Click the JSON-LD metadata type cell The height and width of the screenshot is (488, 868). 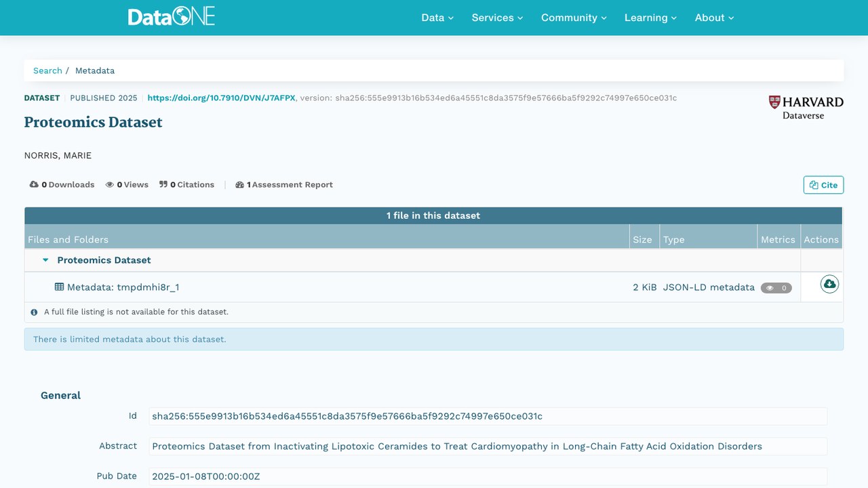(x=709, y=287)
